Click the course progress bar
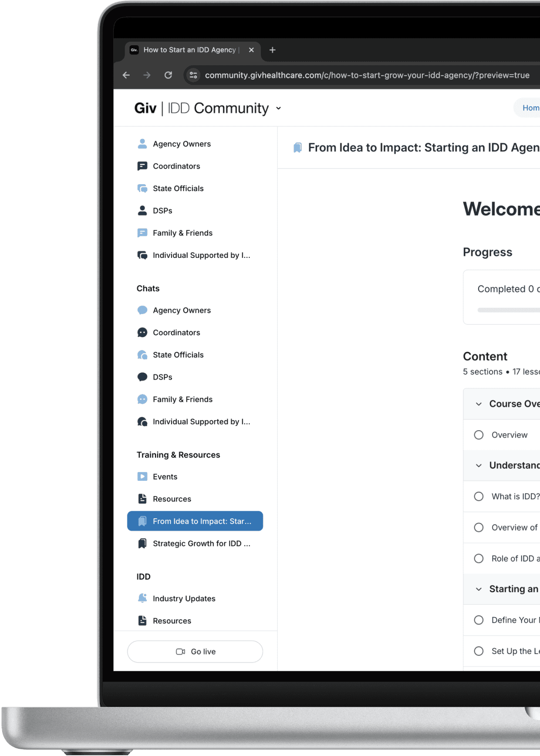The image size is (540, 756). click(509, 310)
